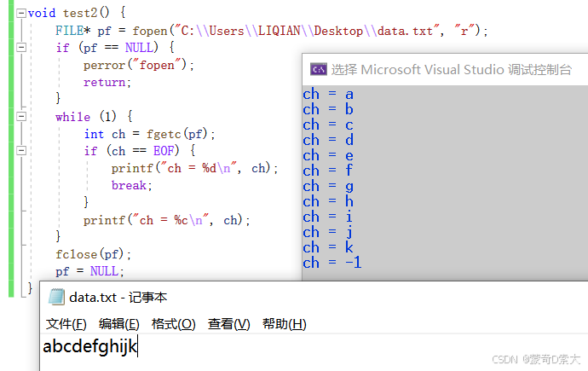Click the Microsoft Visual Studio 调试控制台 title
The height and width of the screenshot is (371, 588).
pos(451,70)
